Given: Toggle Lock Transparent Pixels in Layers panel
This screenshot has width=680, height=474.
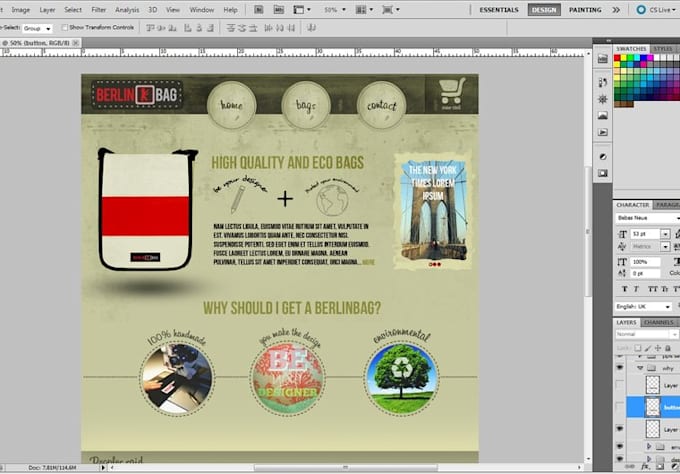Looking at the screenshot, I should (638, 348).
